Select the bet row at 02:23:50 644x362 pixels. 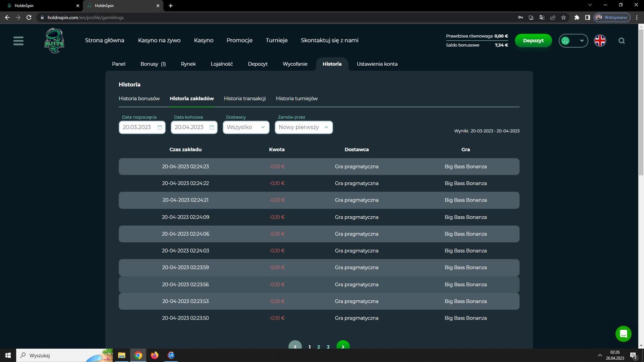(319, 318)
